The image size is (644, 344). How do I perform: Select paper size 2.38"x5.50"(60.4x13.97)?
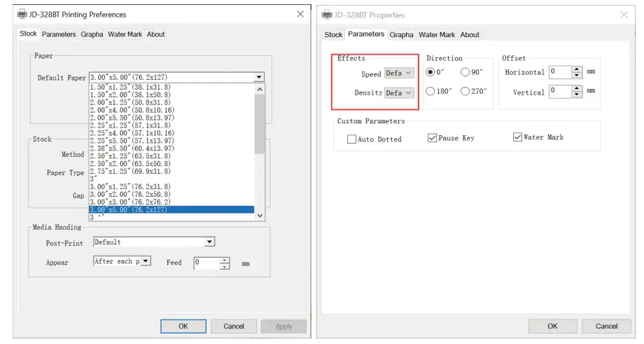click(x=171, y=149)
